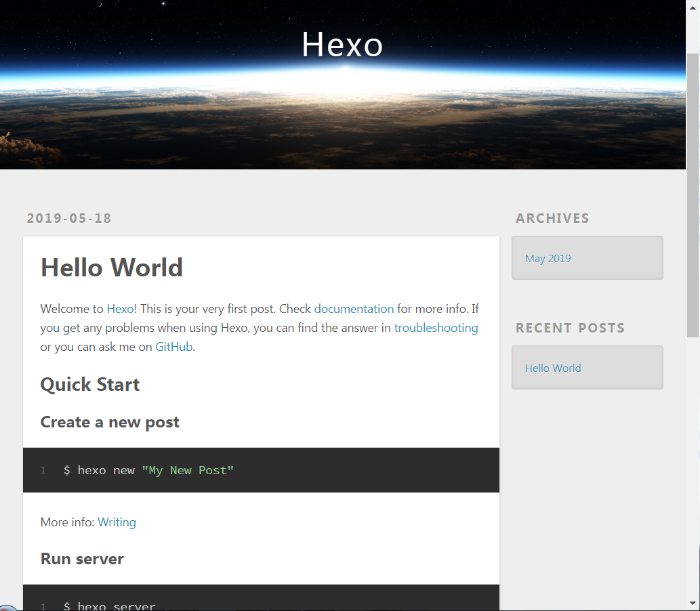The width and height of the screenshot is (700, 611).
Task: Click the scrollbar up arrow
Action: point(693,7)
